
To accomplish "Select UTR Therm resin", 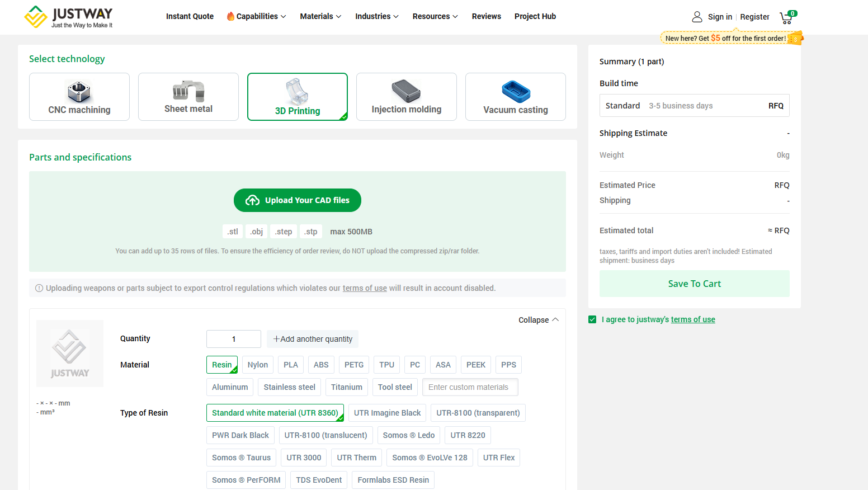I will (x=357, y=458).
